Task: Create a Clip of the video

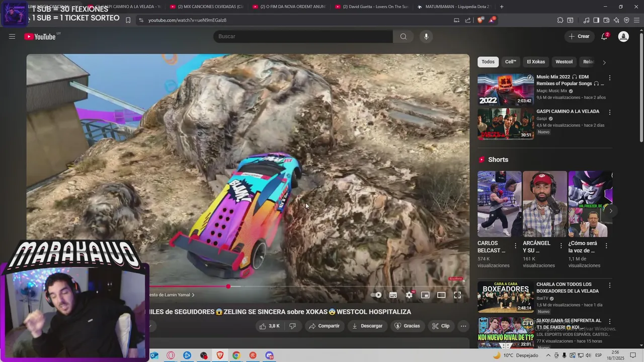Action: 440,326
